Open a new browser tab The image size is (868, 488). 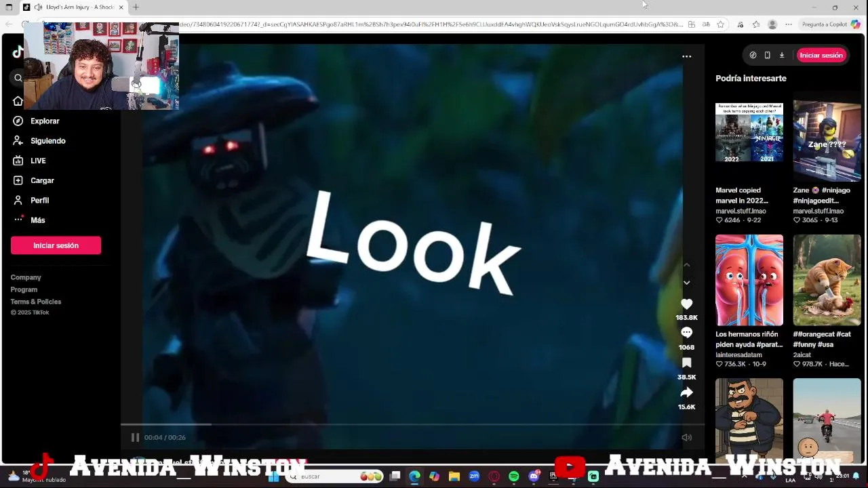[x=136, y=7]
